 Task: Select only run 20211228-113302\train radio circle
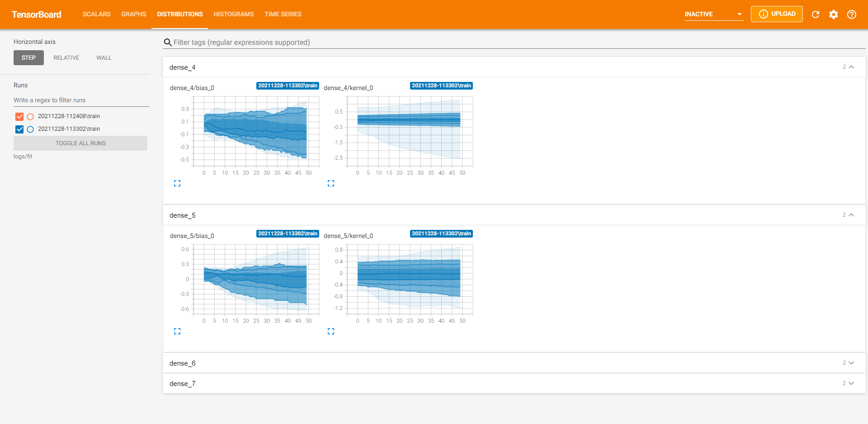30,129
